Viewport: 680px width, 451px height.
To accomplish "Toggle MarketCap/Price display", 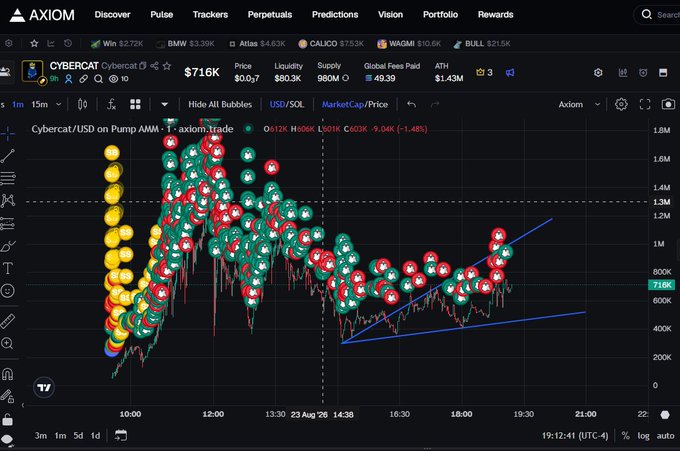I will coord(355,105).
